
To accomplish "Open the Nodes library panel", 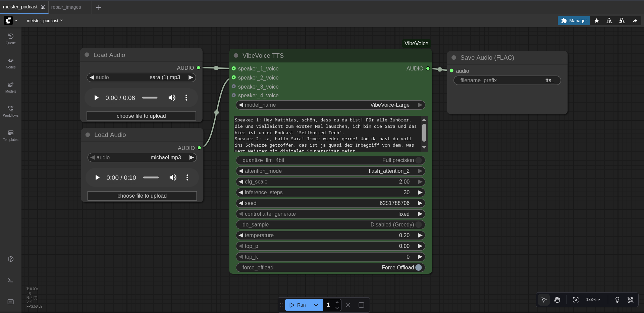I will (x=10, y=63).
